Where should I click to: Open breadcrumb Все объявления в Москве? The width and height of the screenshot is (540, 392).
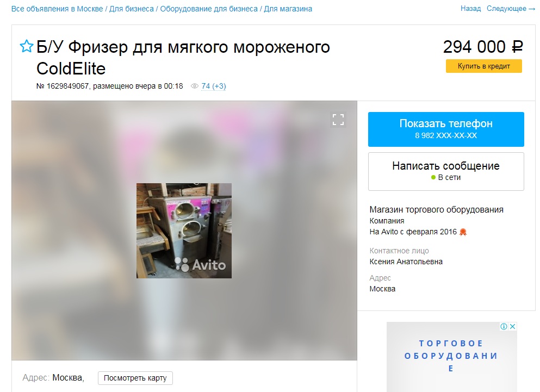57,9
